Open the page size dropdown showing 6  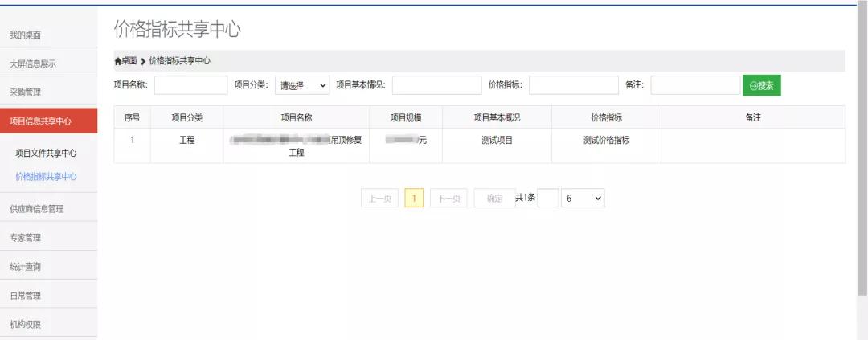[583, 199]
